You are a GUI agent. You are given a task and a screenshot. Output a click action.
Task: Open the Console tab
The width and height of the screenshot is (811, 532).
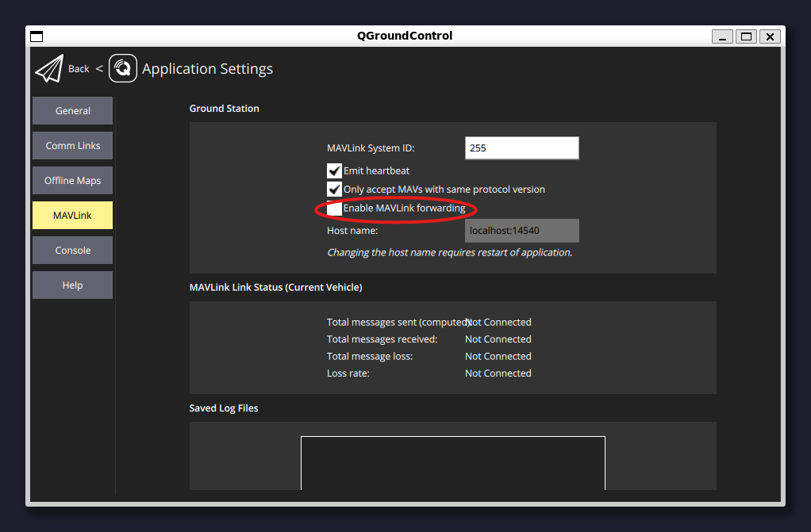(72, 251)
